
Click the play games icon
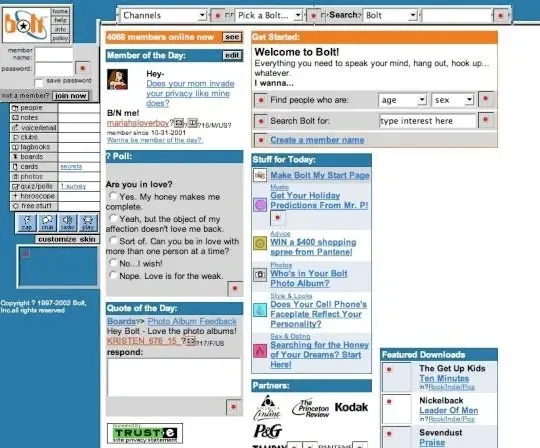[88, 223]
